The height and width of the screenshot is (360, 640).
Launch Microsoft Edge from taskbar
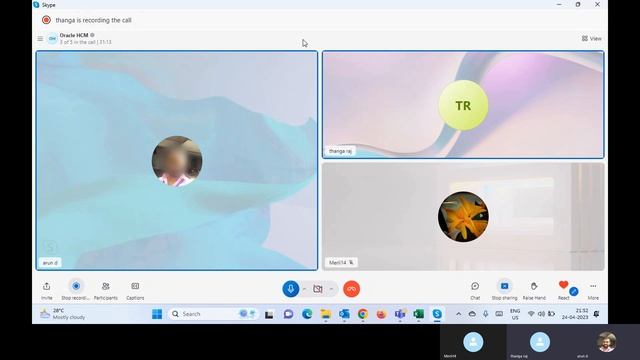307,314
